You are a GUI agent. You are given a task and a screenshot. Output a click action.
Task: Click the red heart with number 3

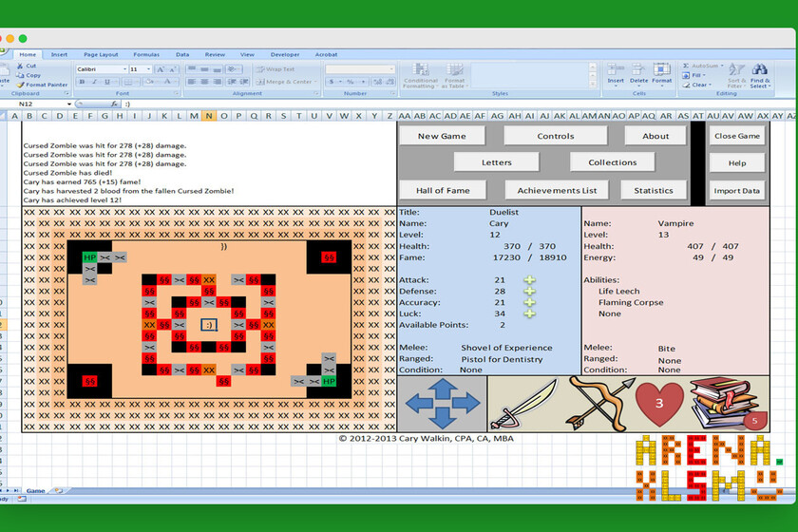click(659, 403)
